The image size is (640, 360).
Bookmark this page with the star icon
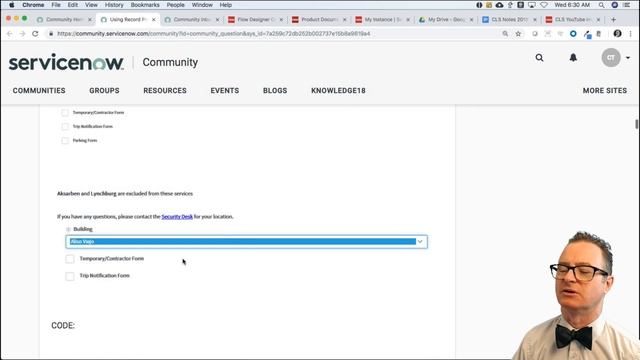click(x=518, y=34)
